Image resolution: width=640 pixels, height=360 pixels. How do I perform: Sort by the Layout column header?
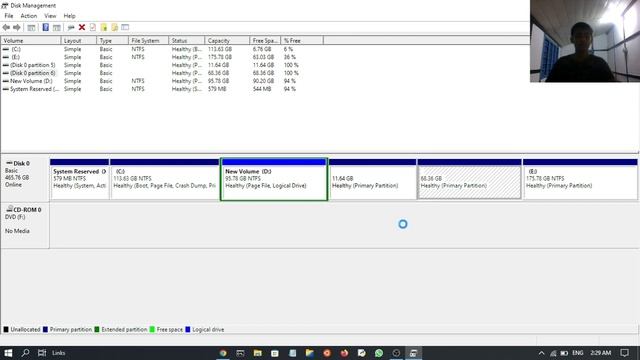(x=79, y=40)
